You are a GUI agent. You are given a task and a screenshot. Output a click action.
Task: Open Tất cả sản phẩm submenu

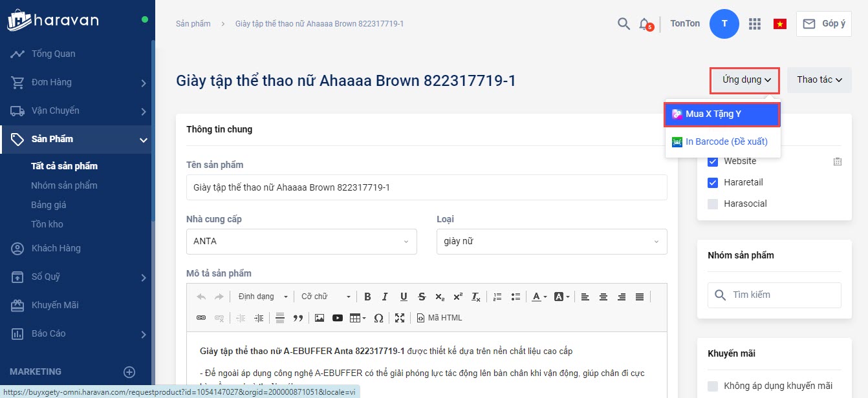click(64, 166)
